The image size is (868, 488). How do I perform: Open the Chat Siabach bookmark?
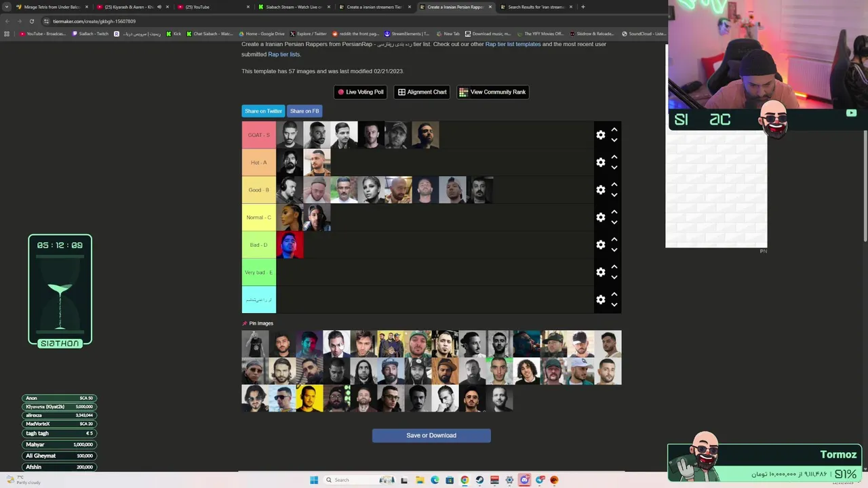click(210, 34)
